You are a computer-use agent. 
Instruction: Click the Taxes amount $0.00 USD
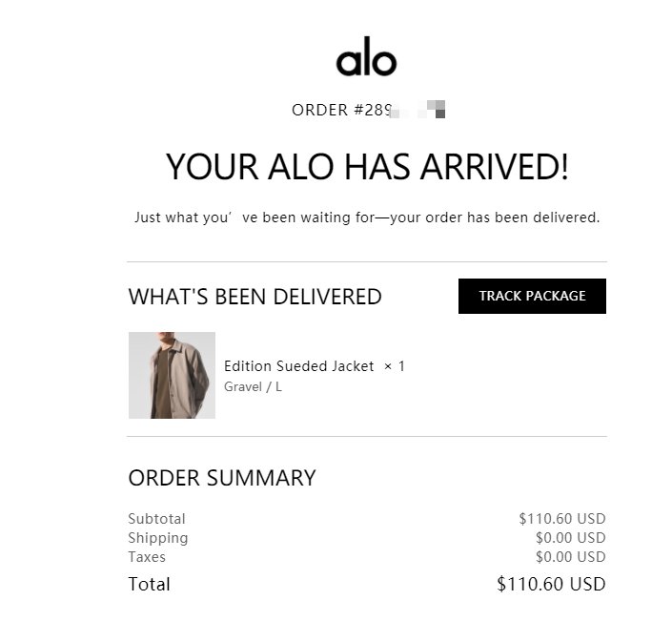point(570,557)
